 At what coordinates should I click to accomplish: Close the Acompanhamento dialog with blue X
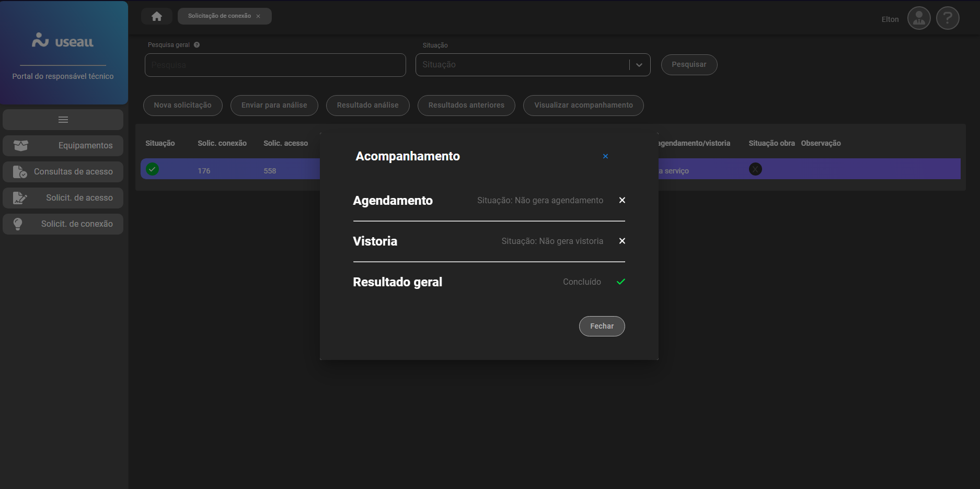[x=605, y=156]
